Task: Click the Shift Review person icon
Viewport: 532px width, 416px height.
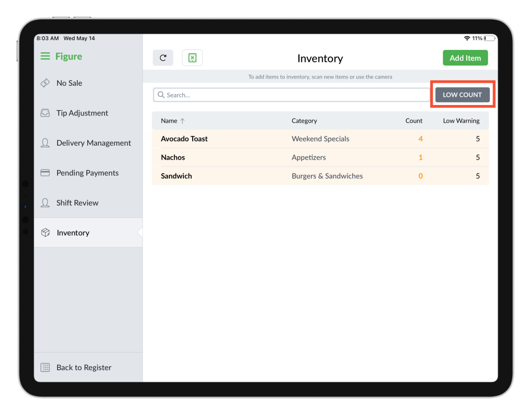Action: coord(45,203)
